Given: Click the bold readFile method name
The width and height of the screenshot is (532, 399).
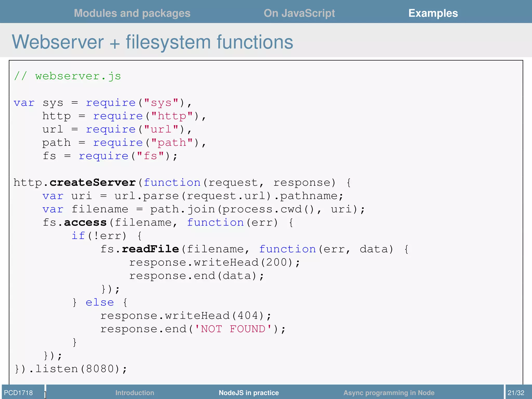Looking at the screenshot, I should tap(150, 249).
